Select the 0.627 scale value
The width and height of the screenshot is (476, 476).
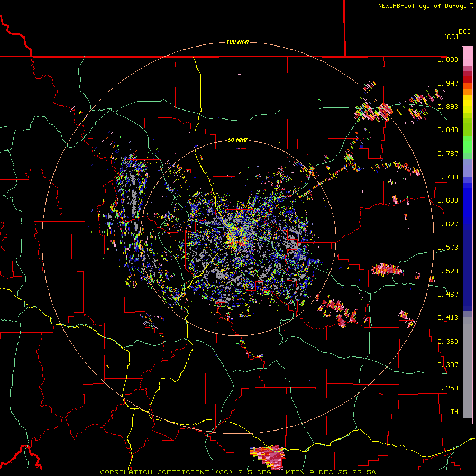tap(448, 224)
